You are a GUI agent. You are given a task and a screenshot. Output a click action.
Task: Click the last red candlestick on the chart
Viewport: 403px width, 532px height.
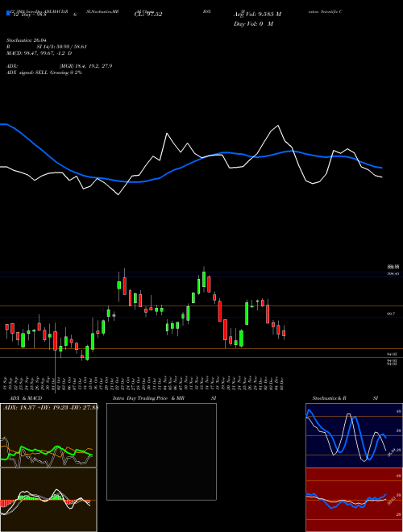(x=284, y=332)
